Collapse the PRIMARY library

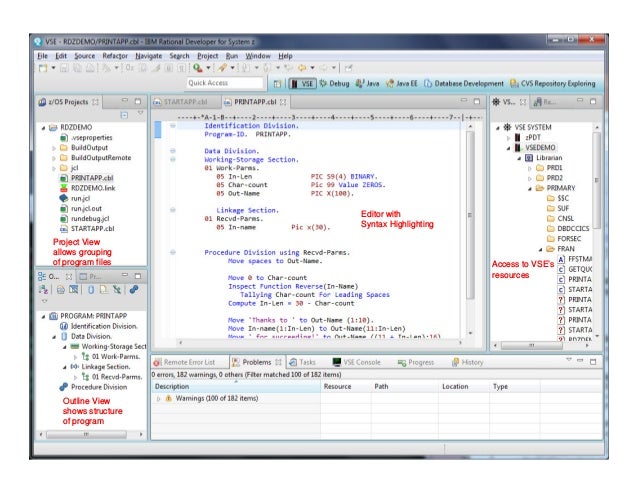530,188
